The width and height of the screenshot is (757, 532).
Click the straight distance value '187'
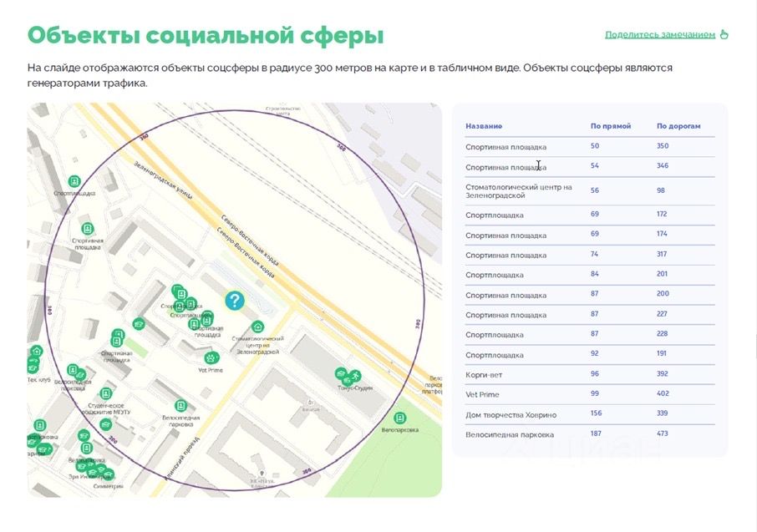pos(597,433)
